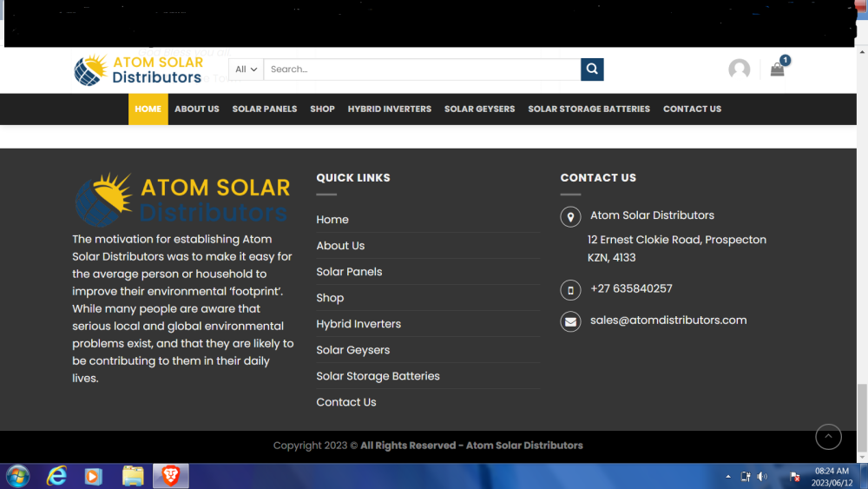Follow the Solar Storage Batteries quick link
This screenshot has width=868, height=489.
[378, 376]
